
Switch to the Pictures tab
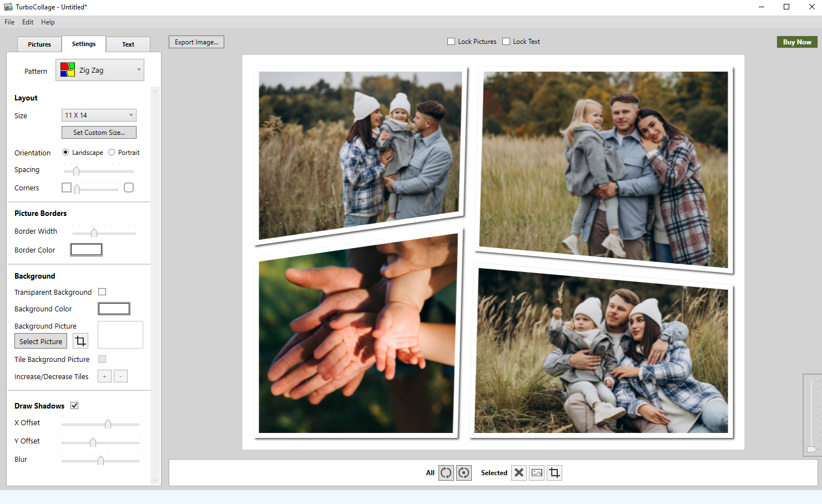click(x=39, y=44)
